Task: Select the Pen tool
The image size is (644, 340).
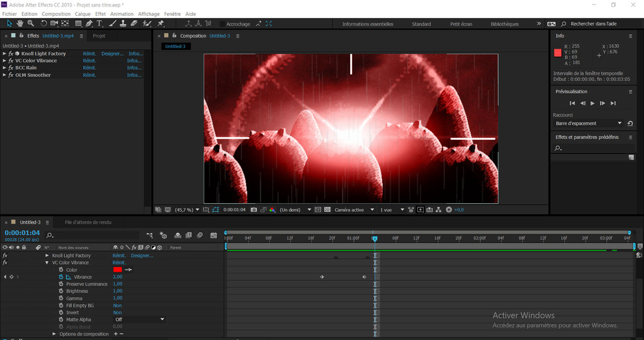Action: 89,24
